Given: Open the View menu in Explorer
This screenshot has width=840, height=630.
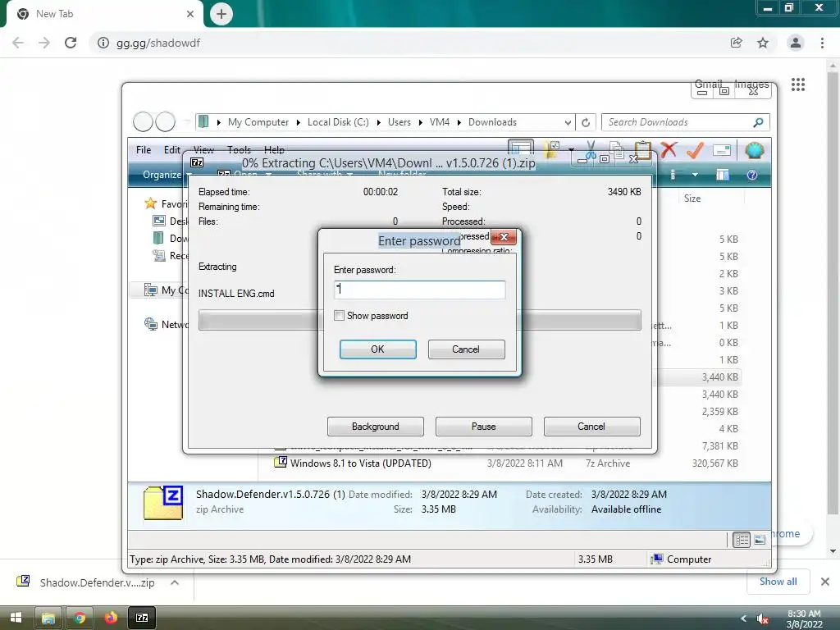Looking at the screenshot, I should (203, 150).
